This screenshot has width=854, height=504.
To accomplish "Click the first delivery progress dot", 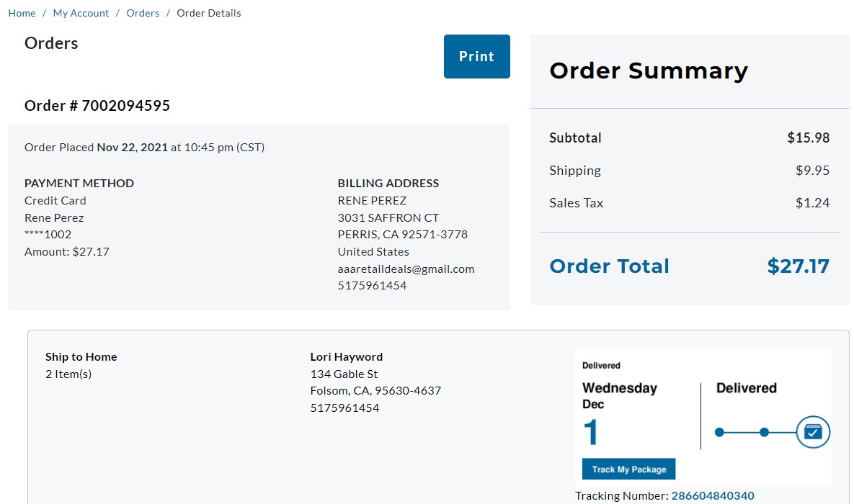I will click(x=719, y=432).
